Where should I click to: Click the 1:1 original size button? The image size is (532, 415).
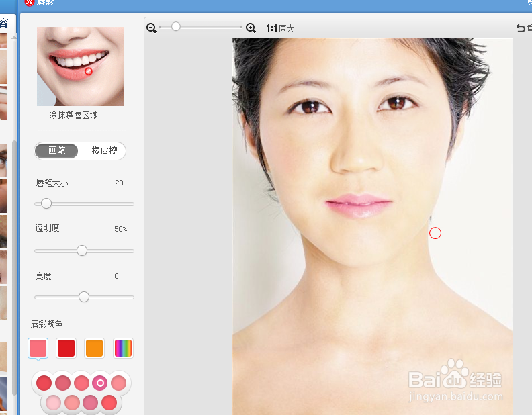(280, 28)
